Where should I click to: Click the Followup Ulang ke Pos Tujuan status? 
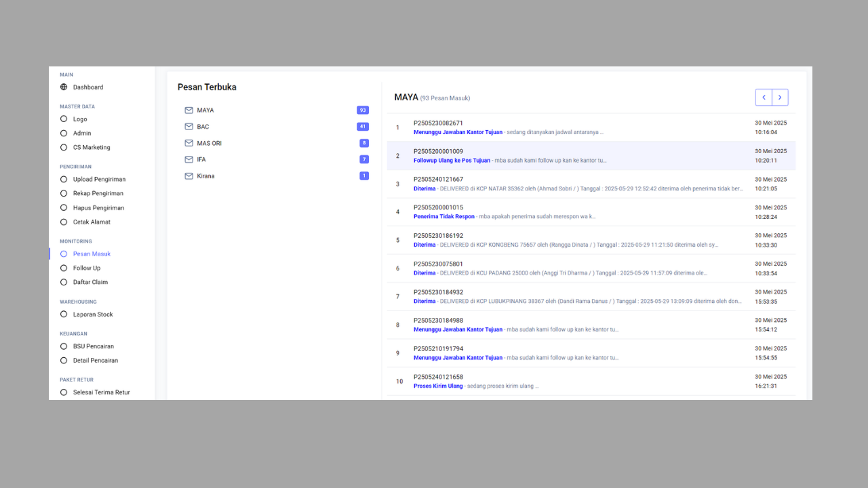click(452, 161)
